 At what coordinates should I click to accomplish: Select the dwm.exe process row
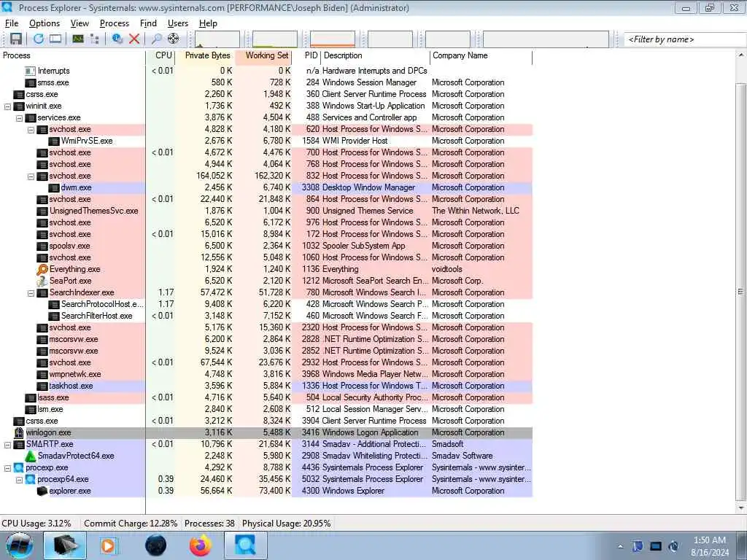(266, 187)
